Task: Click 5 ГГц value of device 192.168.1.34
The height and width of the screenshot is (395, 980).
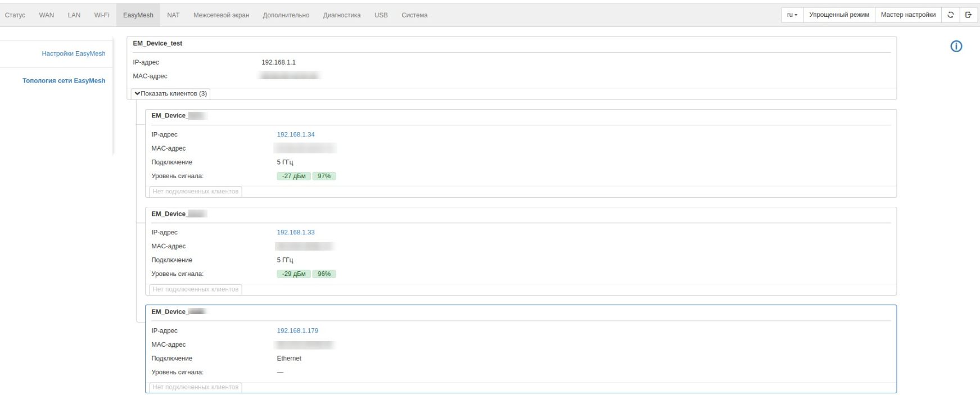Action: [x=285, y=162]
